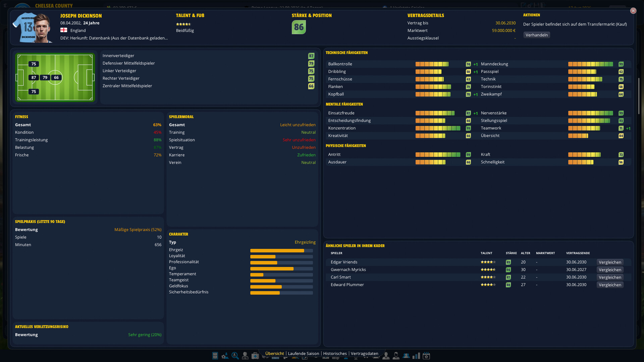Click the Vertragsende column header

pos(578,253)
